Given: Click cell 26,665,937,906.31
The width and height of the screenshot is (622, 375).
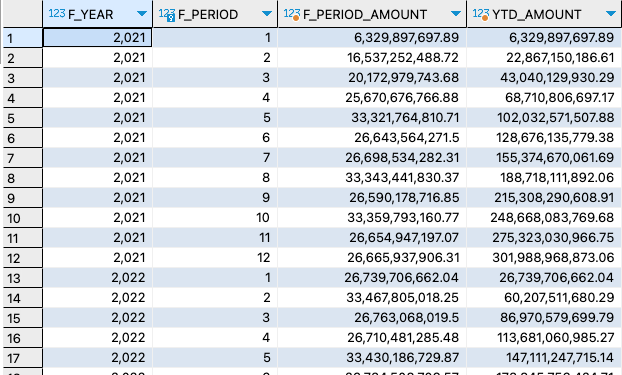Looking at the screenshot, I should click(372, 258).
